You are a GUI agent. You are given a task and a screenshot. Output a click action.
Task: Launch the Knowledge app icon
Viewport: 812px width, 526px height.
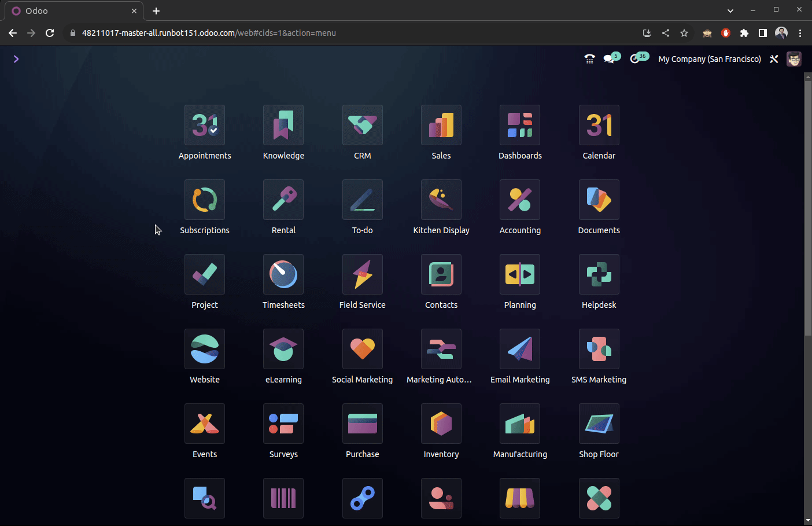283,125
